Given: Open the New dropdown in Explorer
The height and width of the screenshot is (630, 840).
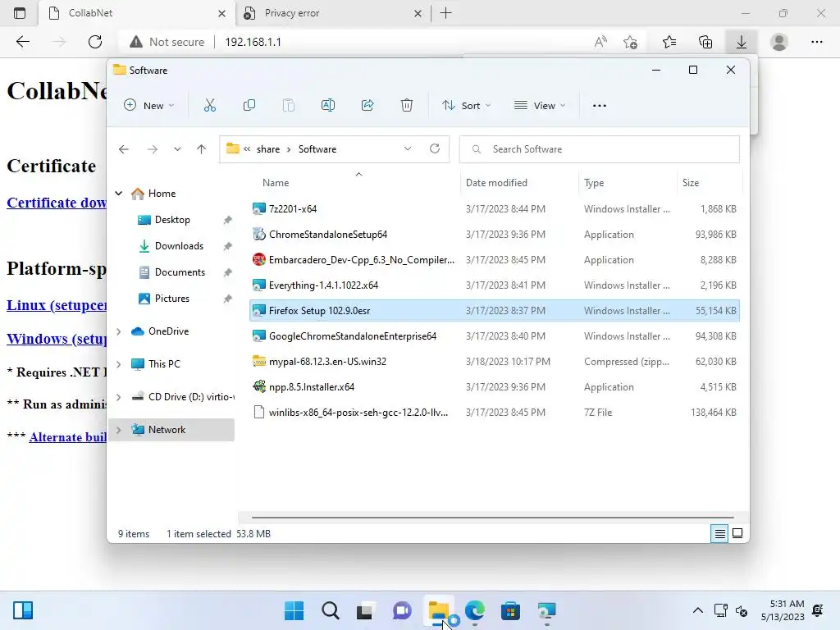Looking at the screenshot, I should point(149,106).
